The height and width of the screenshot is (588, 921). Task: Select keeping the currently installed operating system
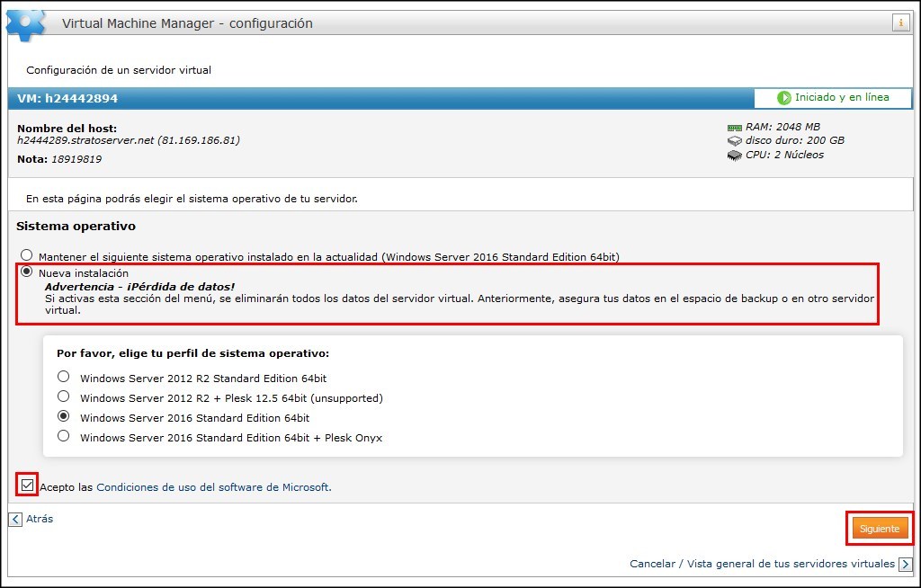[x=26, y=254]
